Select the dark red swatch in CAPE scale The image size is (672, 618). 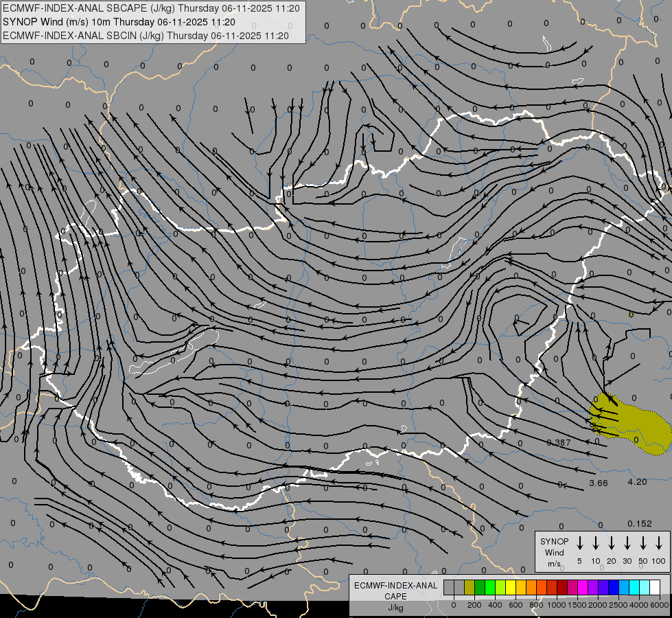pyautogui.click(x=563, y=587)
